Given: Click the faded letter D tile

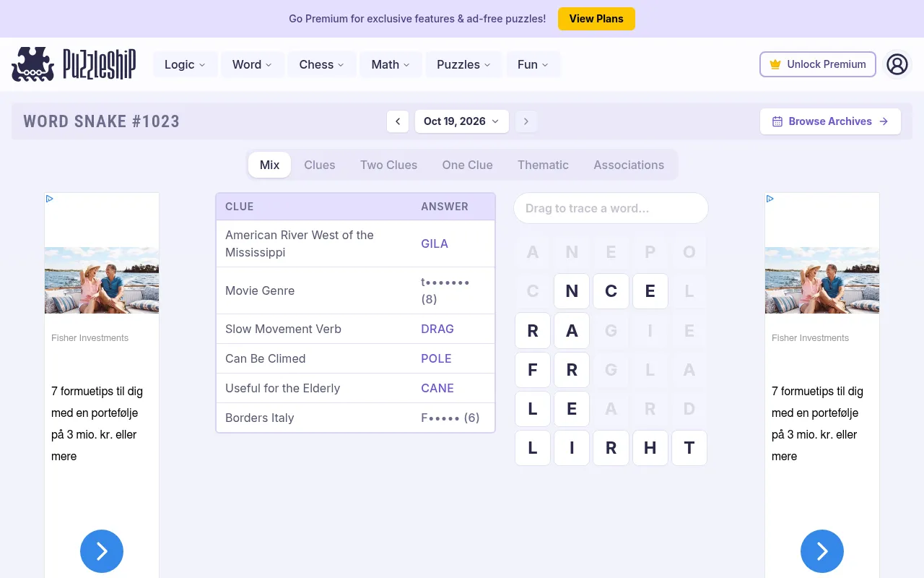Looking at the screenshot, I should click(x=689, y=409).
